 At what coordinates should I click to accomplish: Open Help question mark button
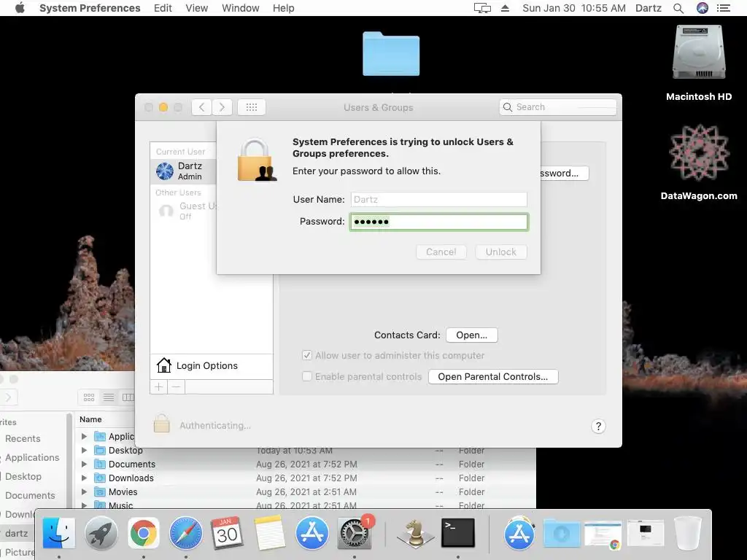[598, 426]
